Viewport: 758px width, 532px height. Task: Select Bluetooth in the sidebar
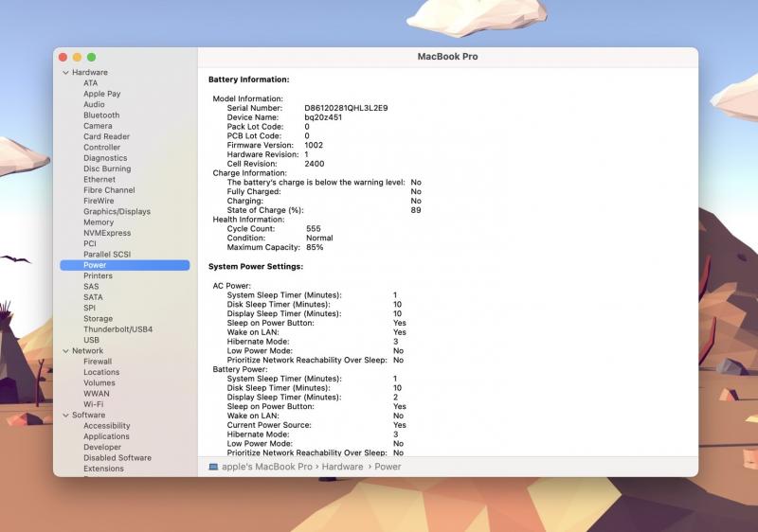coord(101,115)
